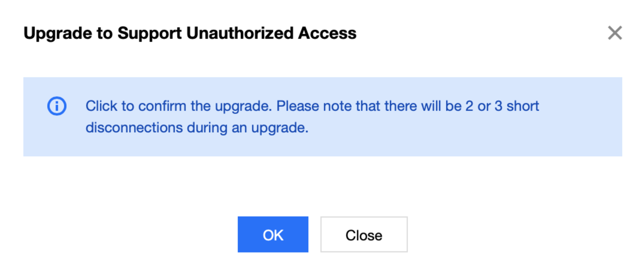Click the word "Support" in the title
Screen dimensions: 644x266
tap(149, 33)
